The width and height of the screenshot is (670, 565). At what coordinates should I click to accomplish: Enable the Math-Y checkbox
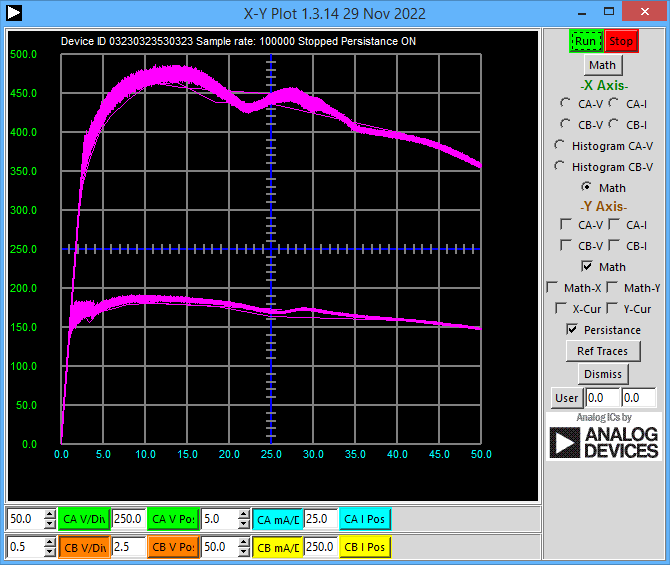coord(612,288)
